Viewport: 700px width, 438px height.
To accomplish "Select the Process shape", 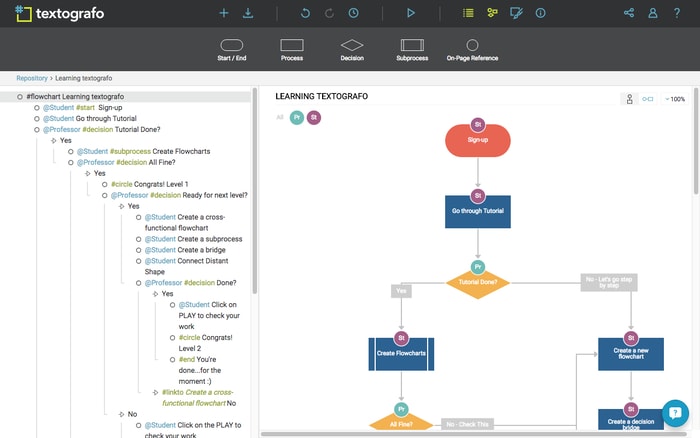I will [x=292, y=50].
